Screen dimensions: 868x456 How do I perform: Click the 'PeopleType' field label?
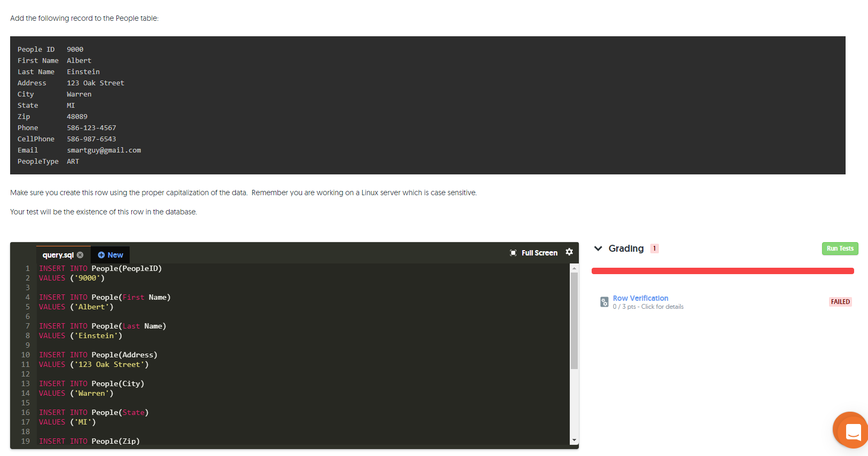point(38,162)
